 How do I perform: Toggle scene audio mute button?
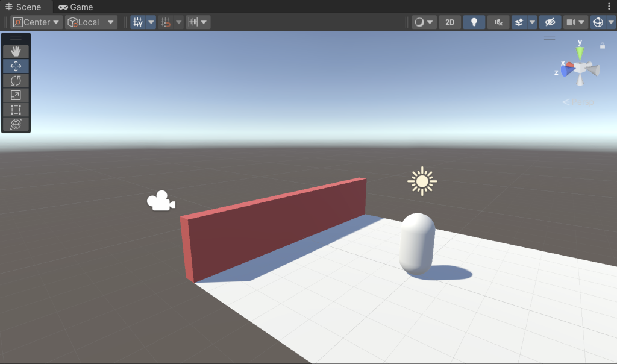point(498,22)
